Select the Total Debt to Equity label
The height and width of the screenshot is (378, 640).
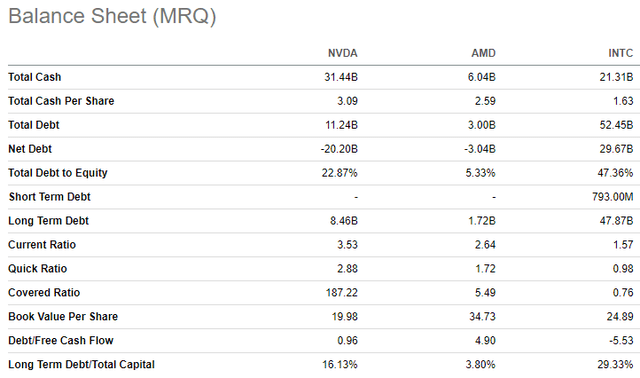[58, 173]
